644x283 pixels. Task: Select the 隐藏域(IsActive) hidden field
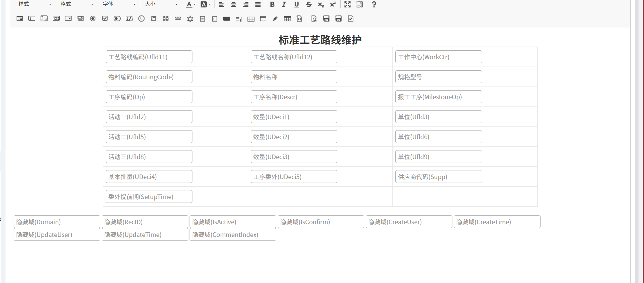tap(232, 222)
